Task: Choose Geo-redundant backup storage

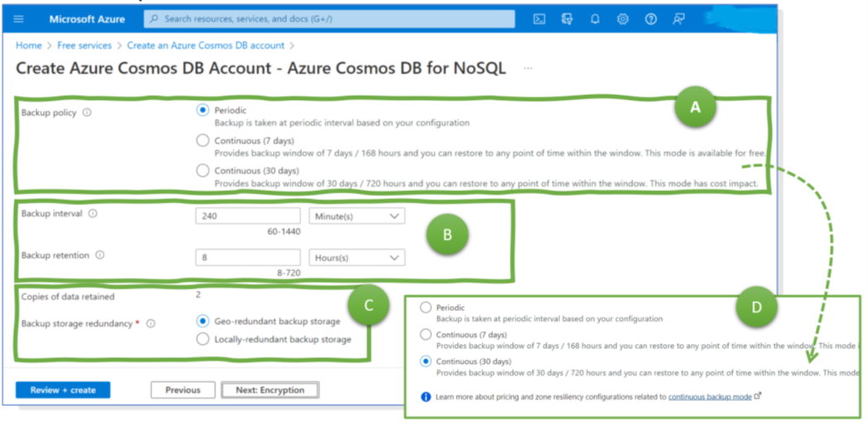Action: point(203,321)
